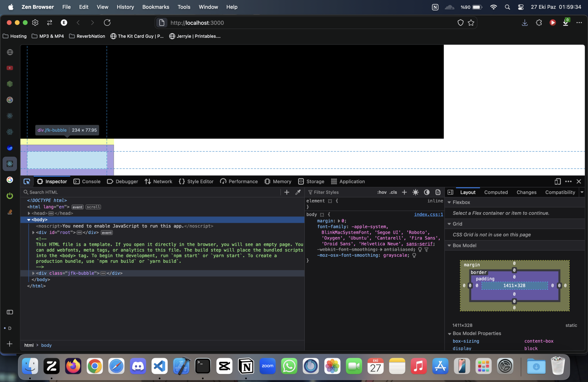Open the downloads icon in toolbar
Image resolution: width=588 pixels, height=382 pixels.
[525, 23]
